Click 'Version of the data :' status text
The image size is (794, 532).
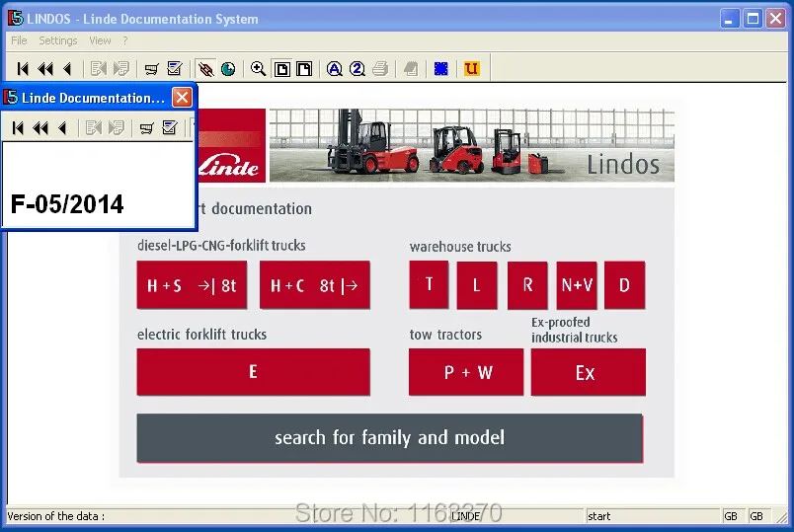pyautogui.click(x=55, y=516)
